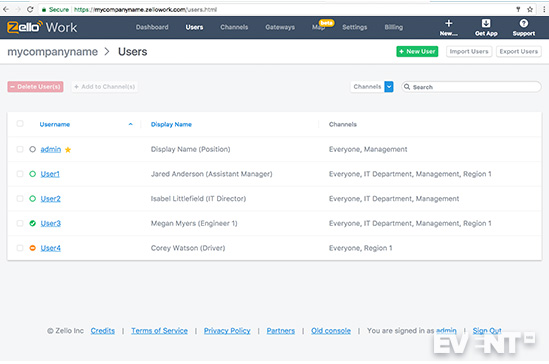The height and width of the screenshot is (364, 549).
Task: Click 'Everyone, Region 1' channels cell
Action: [x=360, y=248]
